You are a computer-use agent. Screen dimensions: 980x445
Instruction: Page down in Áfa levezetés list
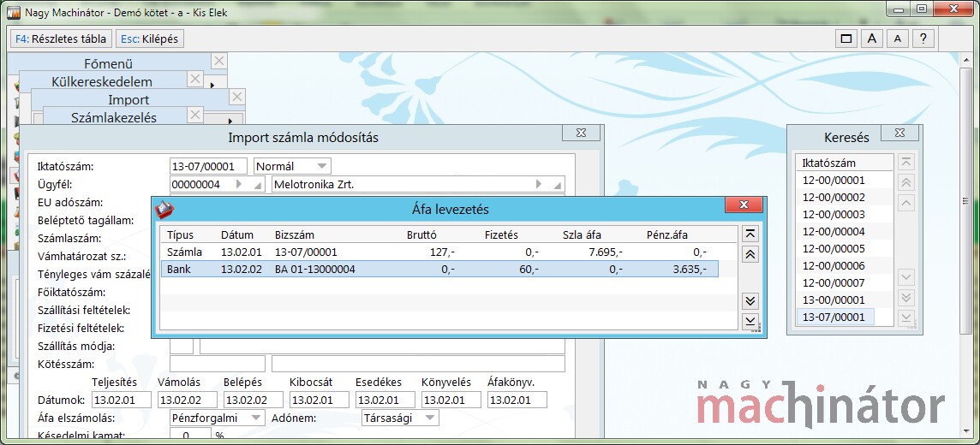click(750, 301)
